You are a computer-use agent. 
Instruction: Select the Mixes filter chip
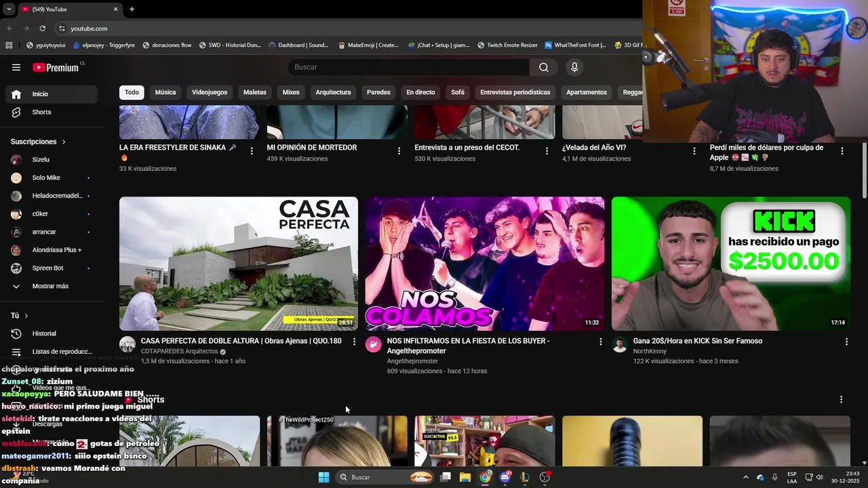click(291, 92)
